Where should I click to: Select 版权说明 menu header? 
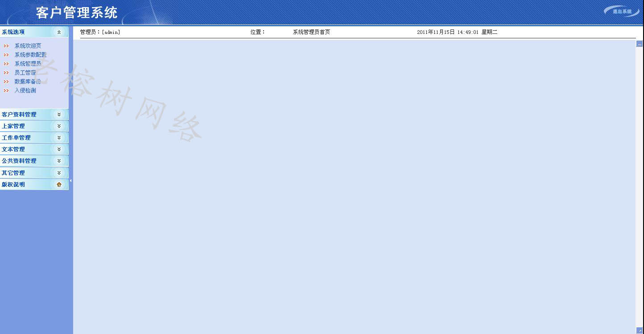tap(34, 185)
